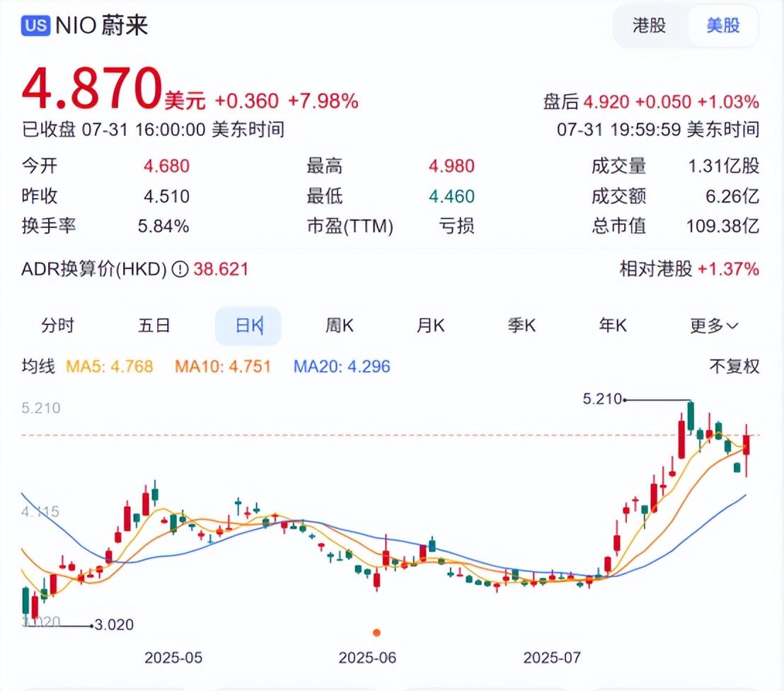
Task: Click the 总市值 value 109.38亿
Action: (723, 226)
